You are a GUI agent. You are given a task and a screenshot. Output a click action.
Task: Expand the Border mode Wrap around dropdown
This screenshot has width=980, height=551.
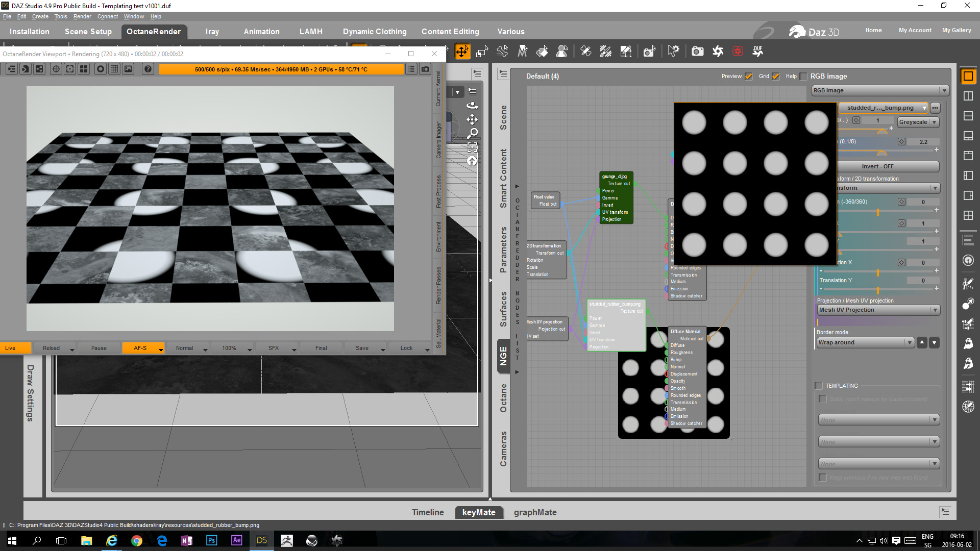tap(866, 342)
